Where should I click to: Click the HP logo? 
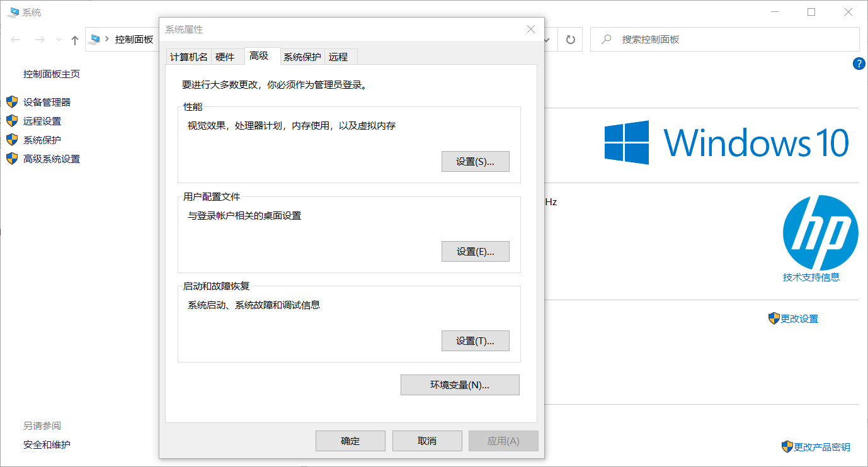tap(821, 233)
